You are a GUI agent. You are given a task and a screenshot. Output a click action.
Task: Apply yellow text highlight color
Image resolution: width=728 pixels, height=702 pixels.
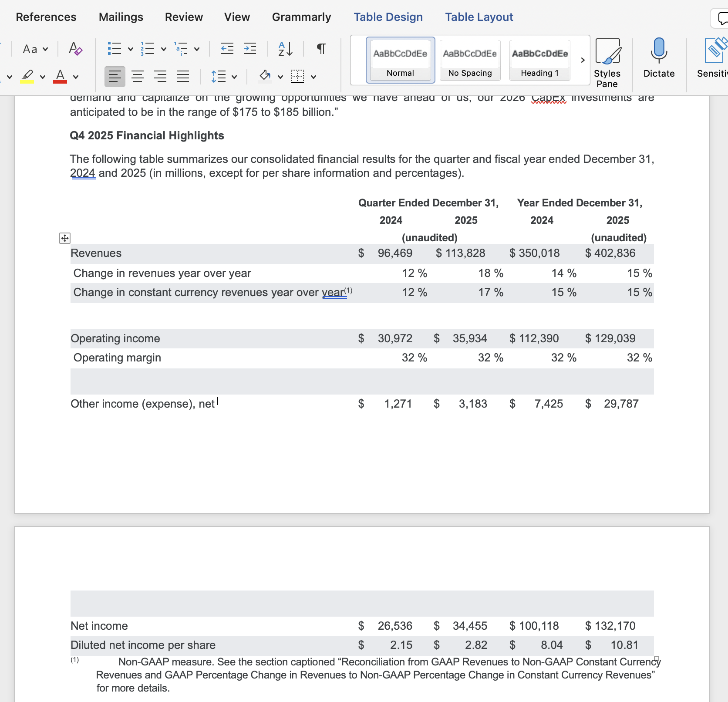click(x=27, y=77)
